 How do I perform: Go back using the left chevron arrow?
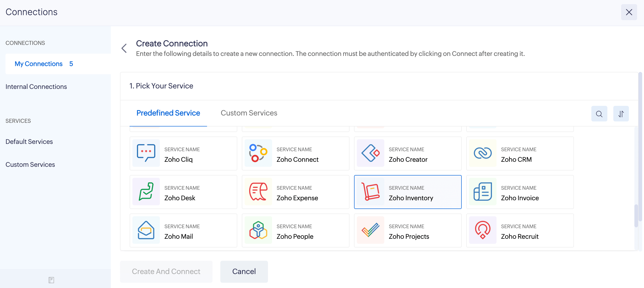tap(124, 48)
